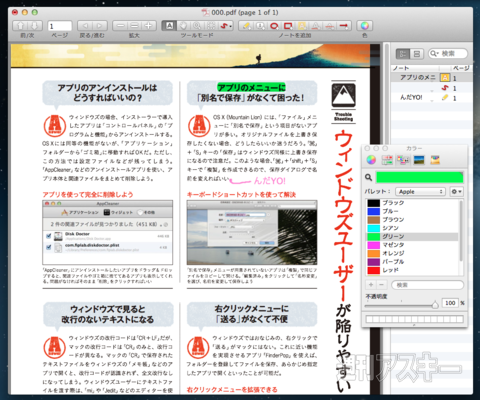
Task: Select the んだYO! note row
Action: tap(432, 98)
